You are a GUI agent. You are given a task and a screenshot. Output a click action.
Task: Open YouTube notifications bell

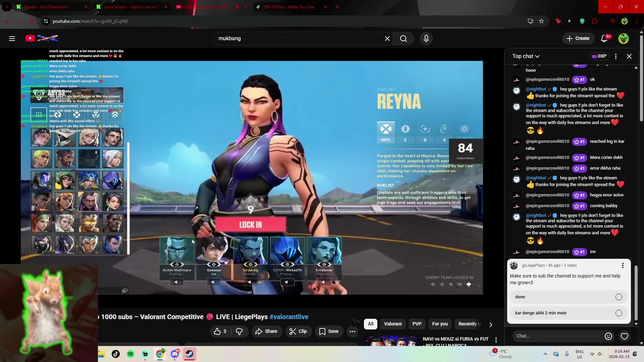pos(605,38)
